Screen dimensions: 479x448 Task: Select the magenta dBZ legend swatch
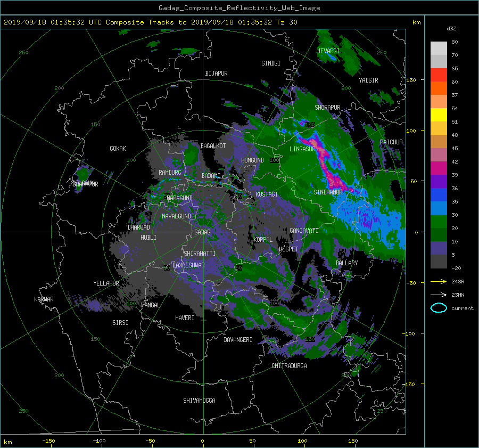coord(439,168)
